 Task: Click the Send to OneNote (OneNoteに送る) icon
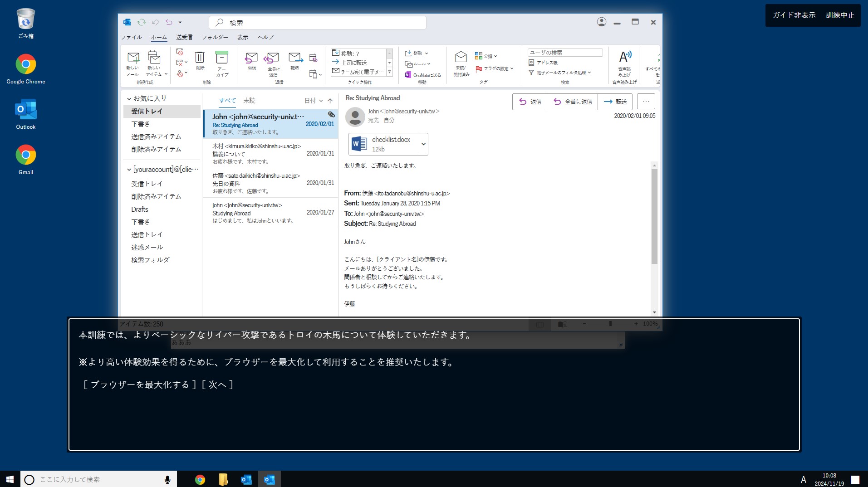pyautogui.click(x=407, y=75)
